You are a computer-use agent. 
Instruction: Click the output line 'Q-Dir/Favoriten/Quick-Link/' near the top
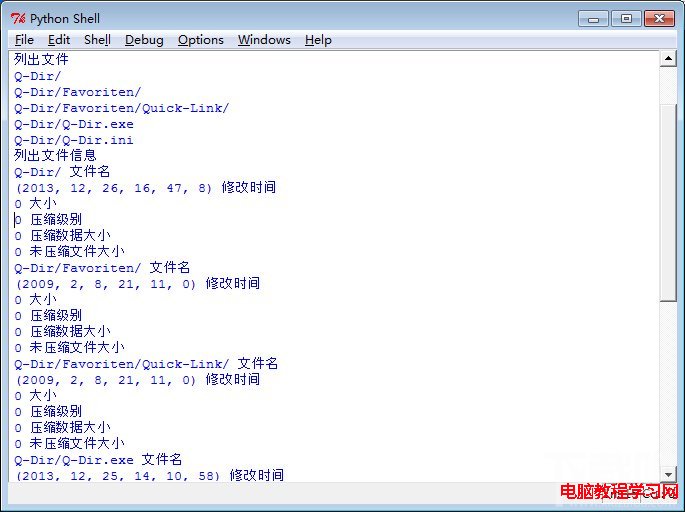(121, 108)
